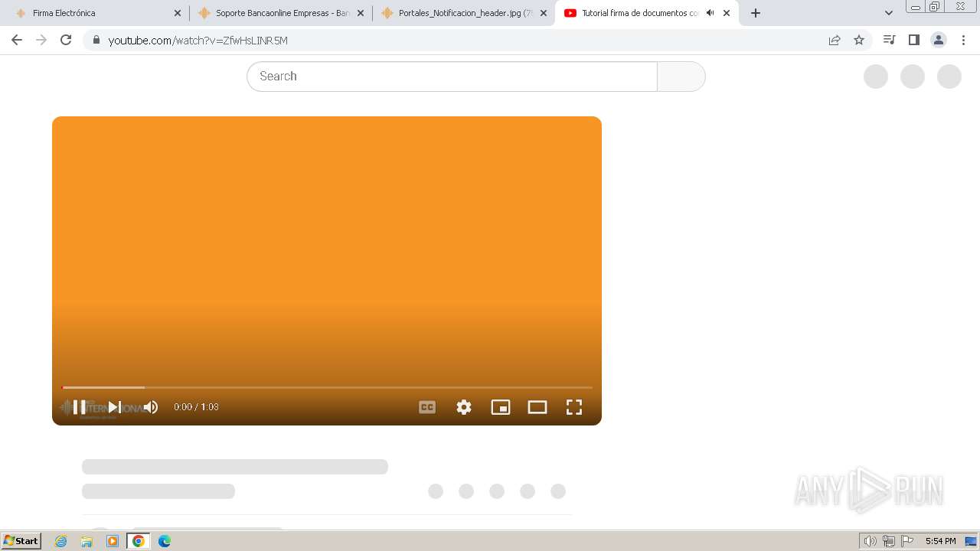Close the YouTube tutorial tab
980x551 pixels.
(x=727, y=13)
